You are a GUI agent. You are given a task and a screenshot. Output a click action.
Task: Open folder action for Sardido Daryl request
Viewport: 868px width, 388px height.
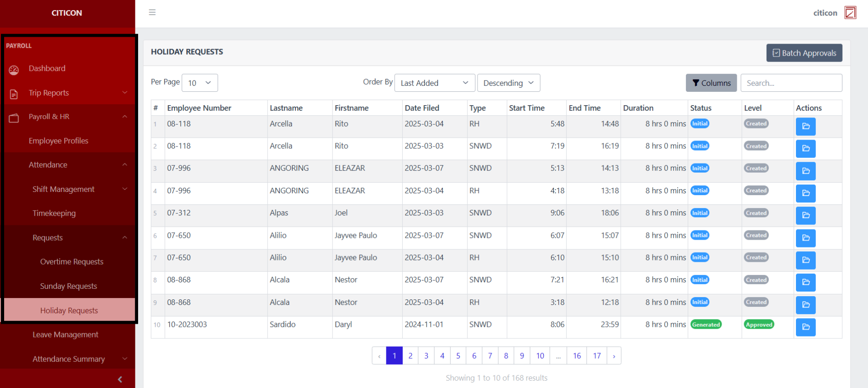point(805,327)
